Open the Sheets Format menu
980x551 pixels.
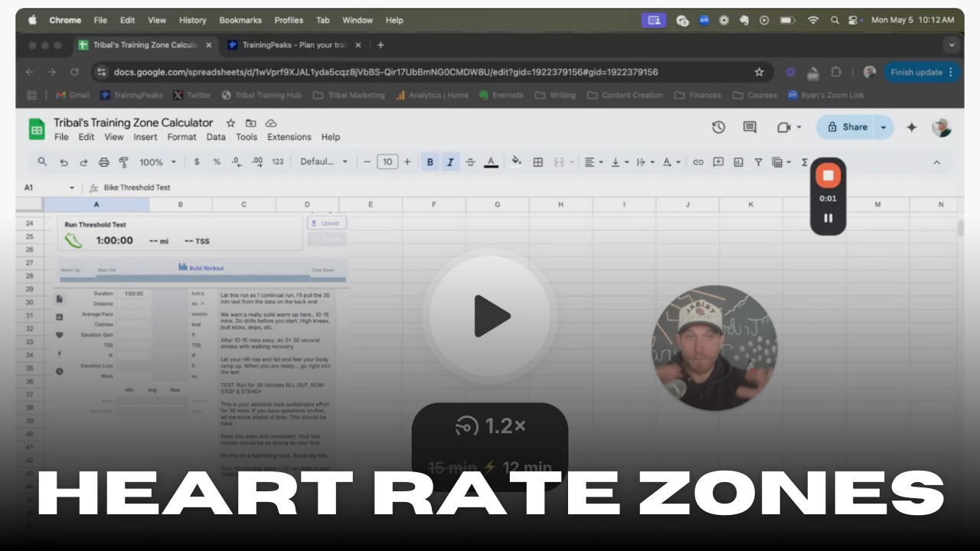point(181,137)
